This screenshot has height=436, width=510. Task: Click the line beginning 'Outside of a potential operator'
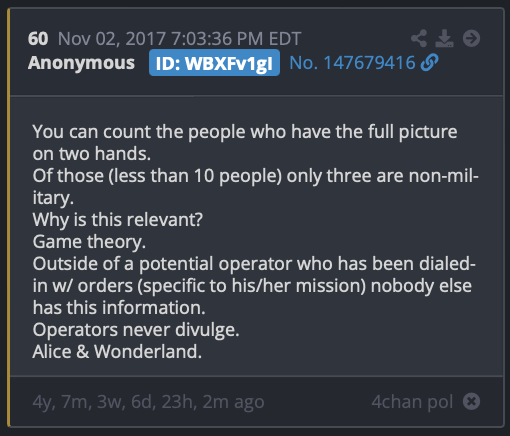tap(254, 264)
